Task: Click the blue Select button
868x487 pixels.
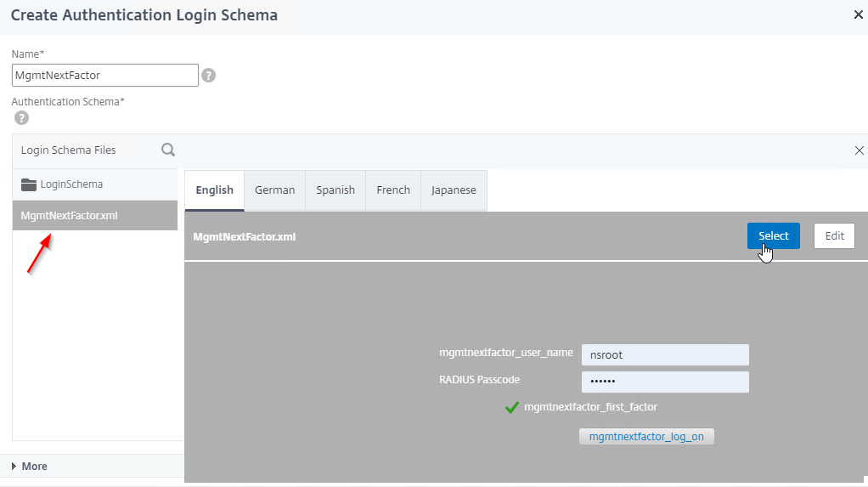Action: pos(774,236)
